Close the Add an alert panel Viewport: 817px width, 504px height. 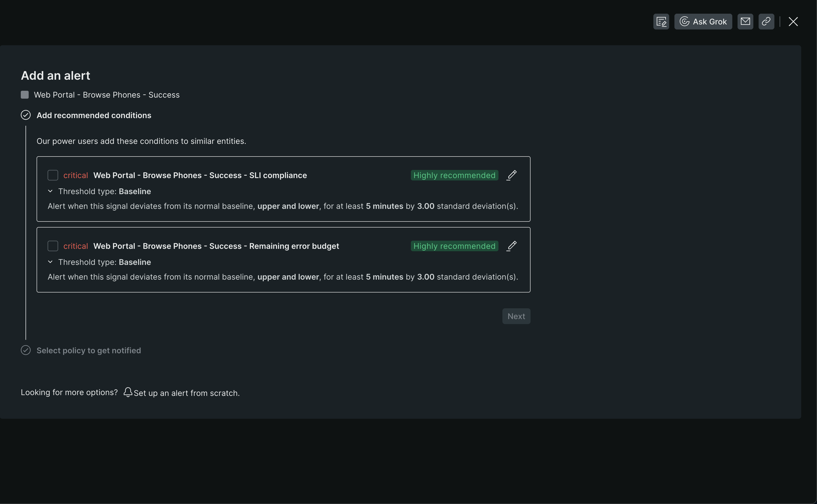(x=793, y=22)
